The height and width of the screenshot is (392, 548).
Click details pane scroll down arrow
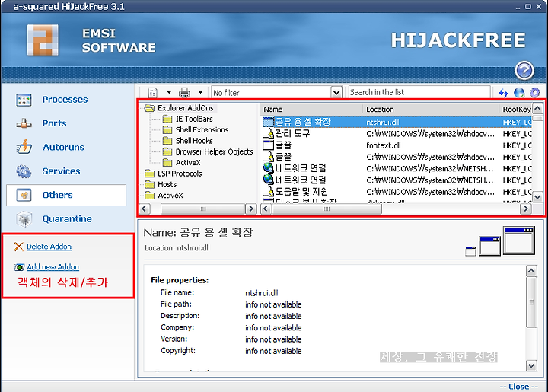click(531, 366)
